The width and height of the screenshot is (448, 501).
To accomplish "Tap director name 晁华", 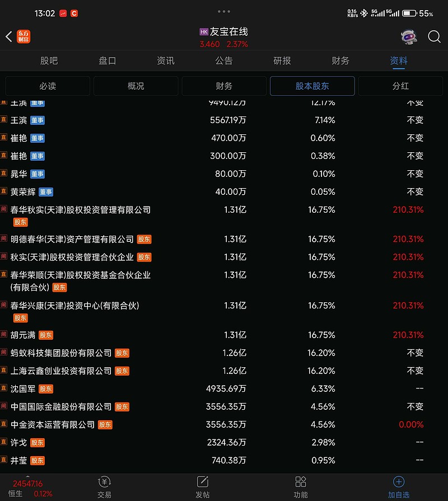I will coord(18,174).
